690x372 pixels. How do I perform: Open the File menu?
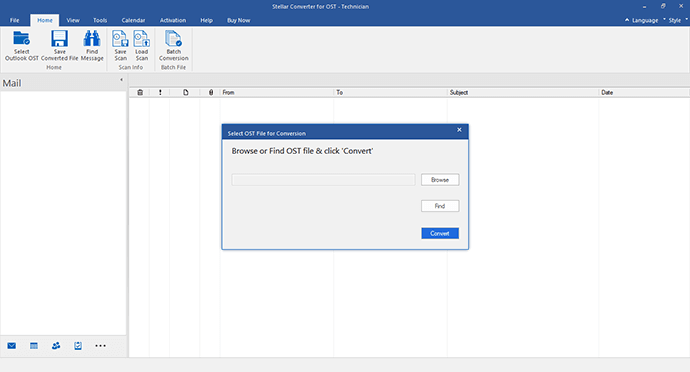pos(15,20)
